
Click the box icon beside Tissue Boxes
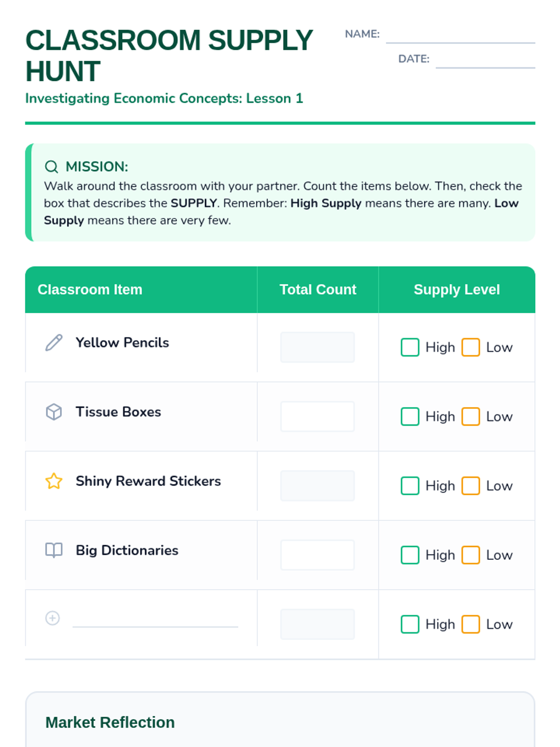click(54, 412)
